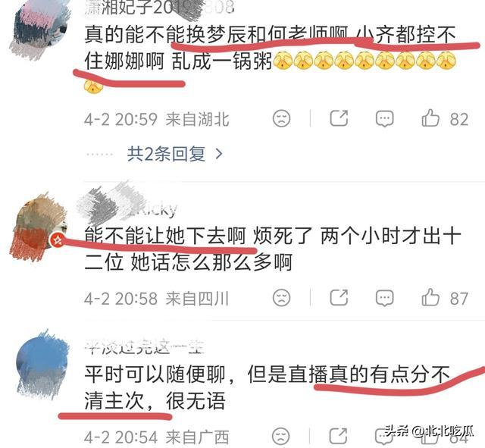Tap sad face icon on Guangxi comment
The height and width of the screenshot is (448, 485).
281,436
